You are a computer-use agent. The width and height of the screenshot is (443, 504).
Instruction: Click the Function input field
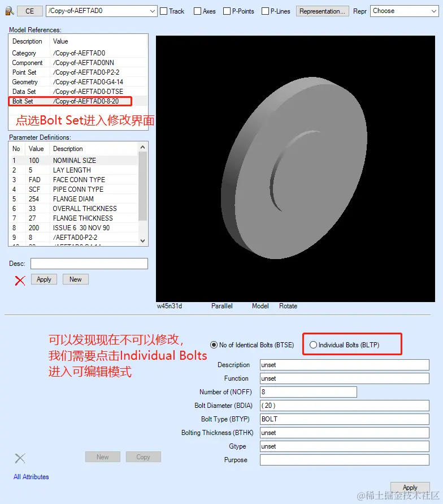[345, 378]
